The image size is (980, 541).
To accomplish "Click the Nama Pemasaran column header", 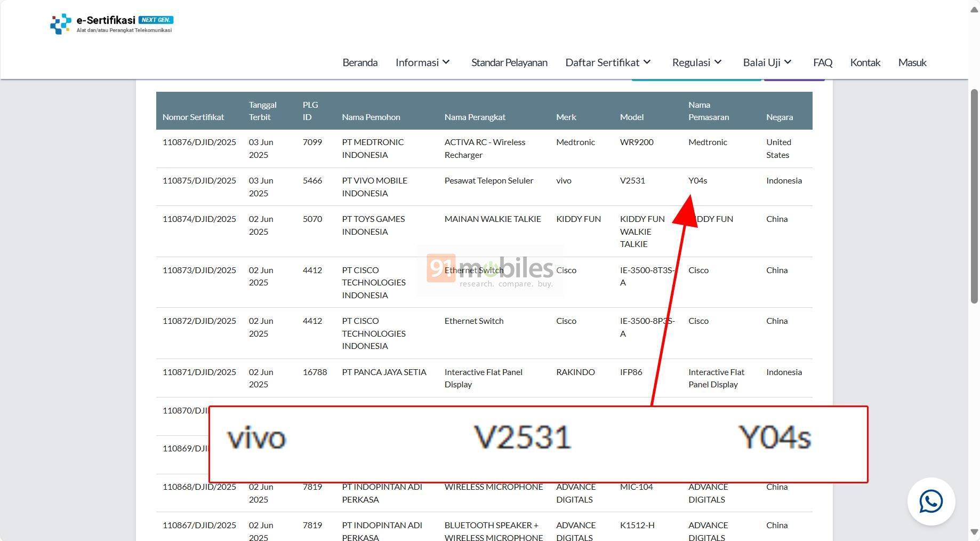I will pyautogui.click(x=709, y=111).
